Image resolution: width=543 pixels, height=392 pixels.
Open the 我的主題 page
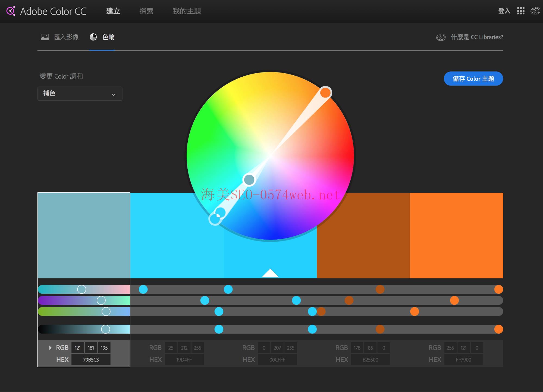pyautogui.click(x=186, y=11)
